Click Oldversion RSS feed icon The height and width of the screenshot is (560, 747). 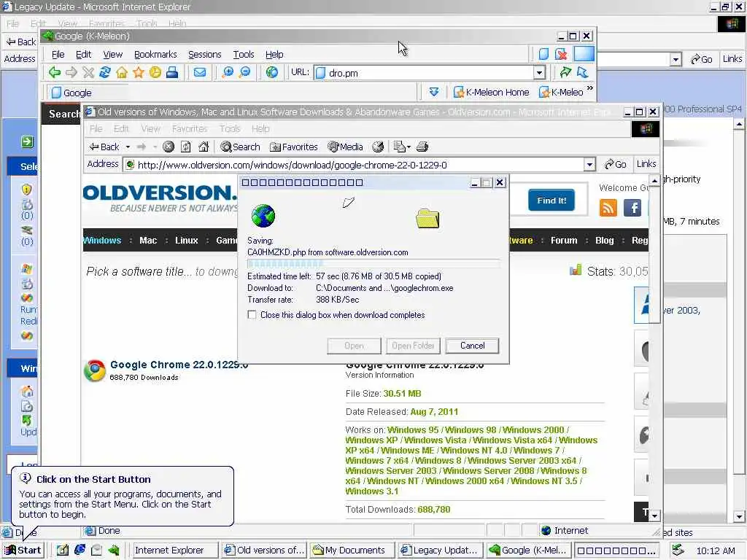pyautogui.click(x=608, y=208)
